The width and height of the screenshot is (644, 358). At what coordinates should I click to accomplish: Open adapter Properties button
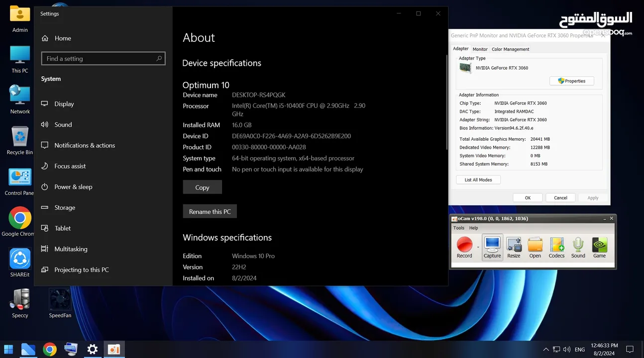tap(571, 81)
